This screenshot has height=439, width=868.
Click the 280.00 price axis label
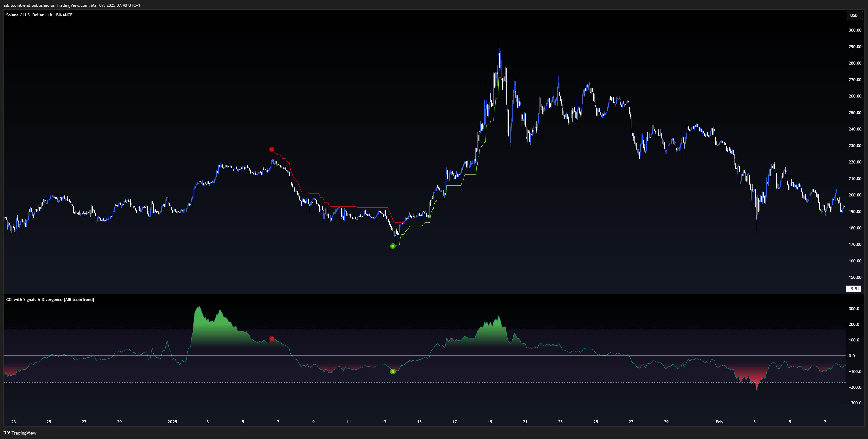[x=855, y=63]
